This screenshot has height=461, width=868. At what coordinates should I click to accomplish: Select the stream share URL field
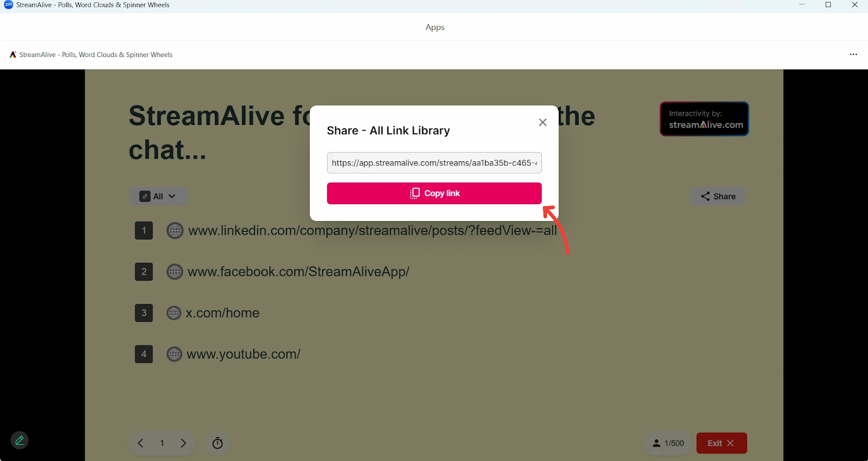point(434,163)
